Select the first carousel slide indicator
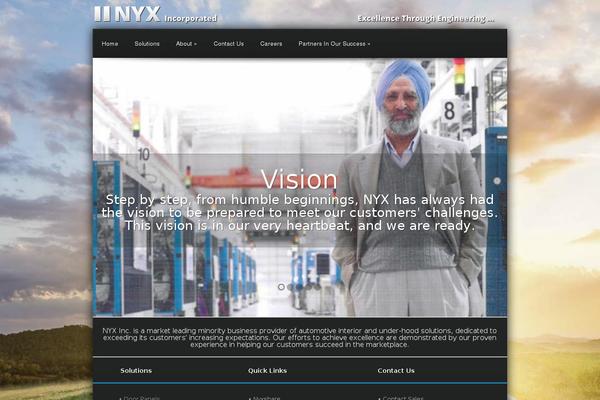600x400 pixels. pos(281,287)
